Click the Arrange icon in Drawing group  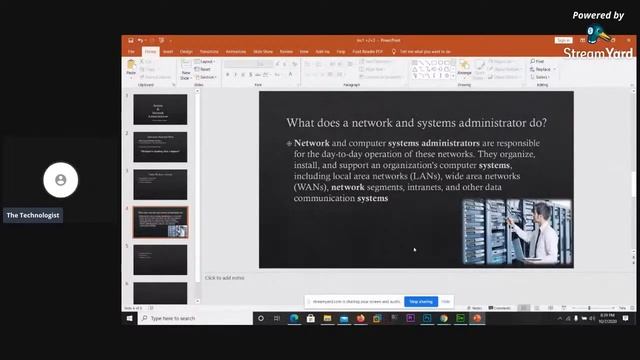point(464,65)
